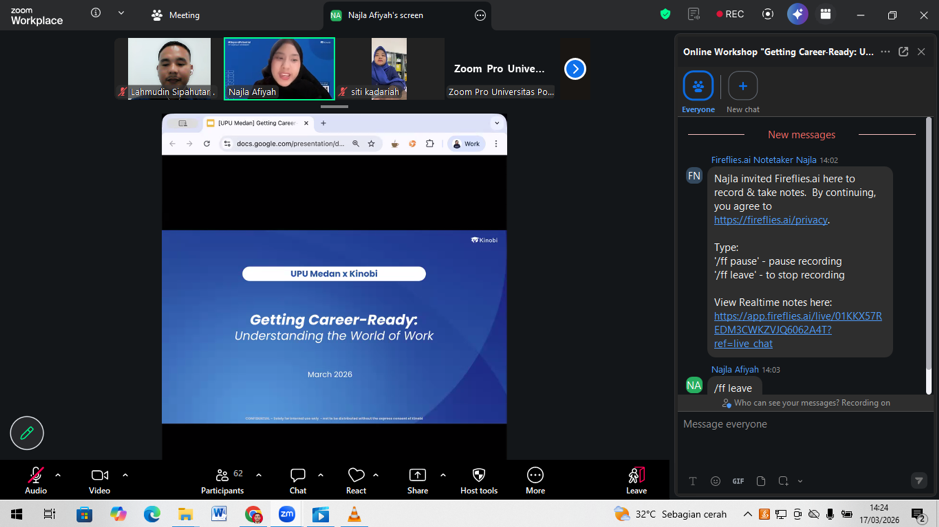Click the chat panel vertical scrollbar
The width and height of the screenshot is (939, 527).
[x=928, y=250]
